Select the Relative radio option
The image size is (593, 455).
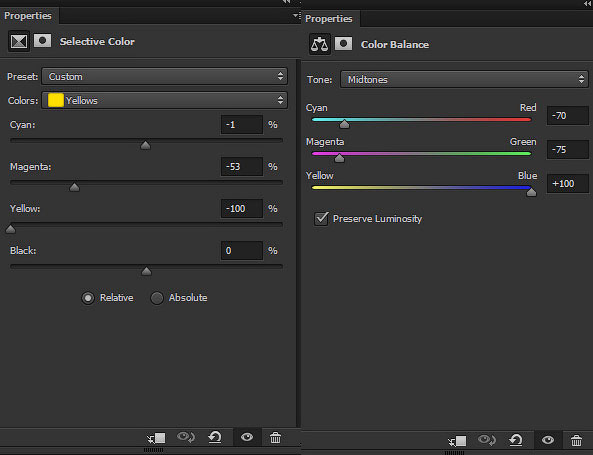(x=88, y=298)
